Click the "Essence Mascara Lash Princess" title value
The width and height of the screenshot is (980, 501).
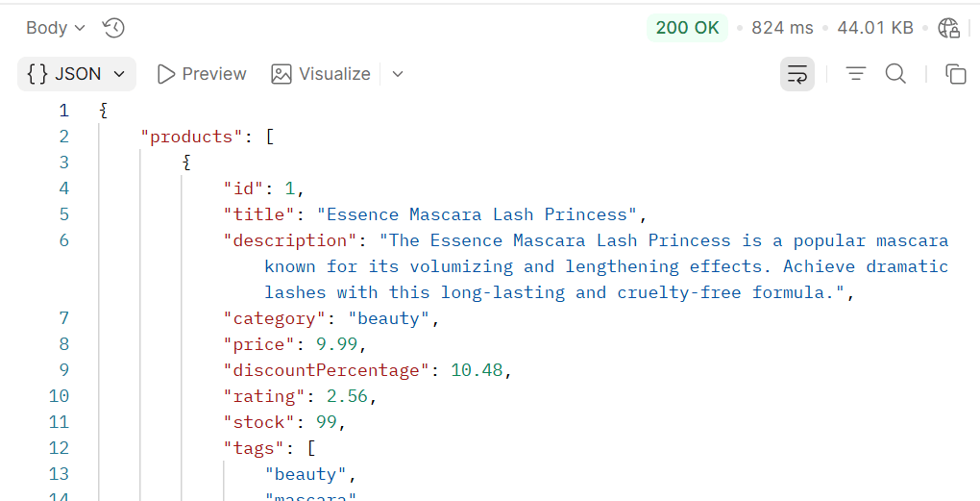click(x=477, y=214)
